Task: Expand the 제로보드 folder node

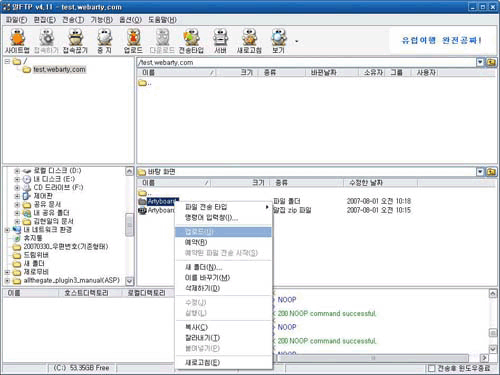Action: [7, 272]
